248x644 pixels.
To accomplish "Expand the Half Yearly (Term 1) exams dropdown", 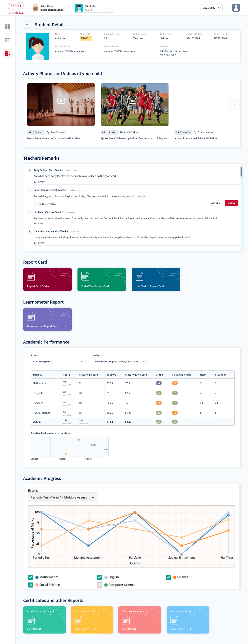I will click(58, 362).
